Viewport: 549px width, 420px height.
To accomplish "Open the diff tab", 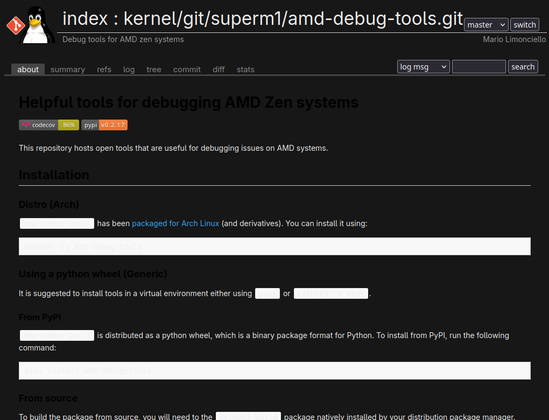I will (x=218, y=69).
